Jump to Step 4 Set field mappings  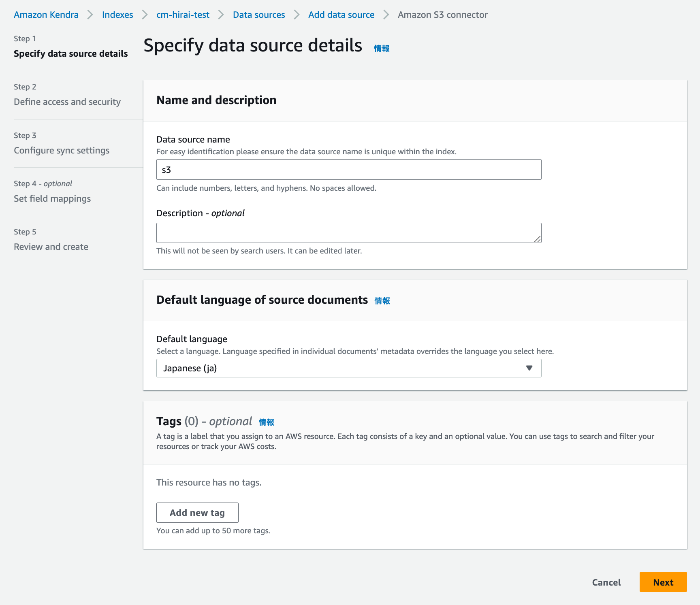pos(52,199)
